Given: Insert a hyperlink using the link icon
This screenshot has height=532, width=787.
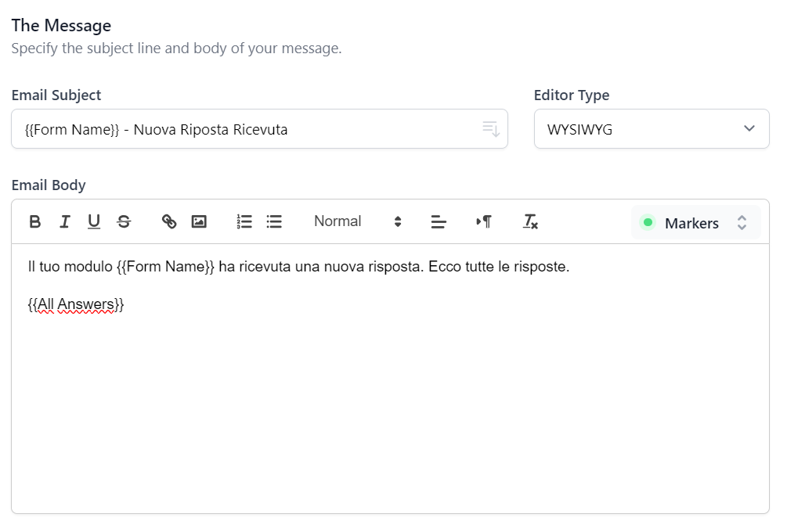Looking at the screenshot, I should 169,222.
